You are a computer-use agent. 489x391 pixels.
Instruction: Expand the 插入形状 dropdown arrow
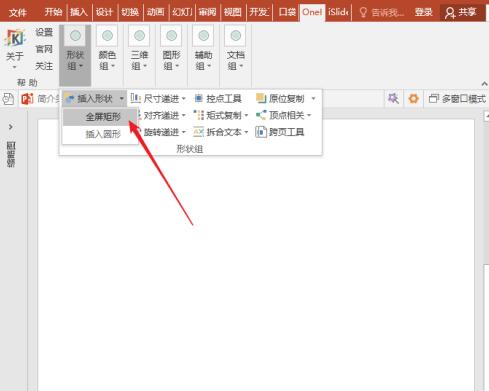[122, 99]
